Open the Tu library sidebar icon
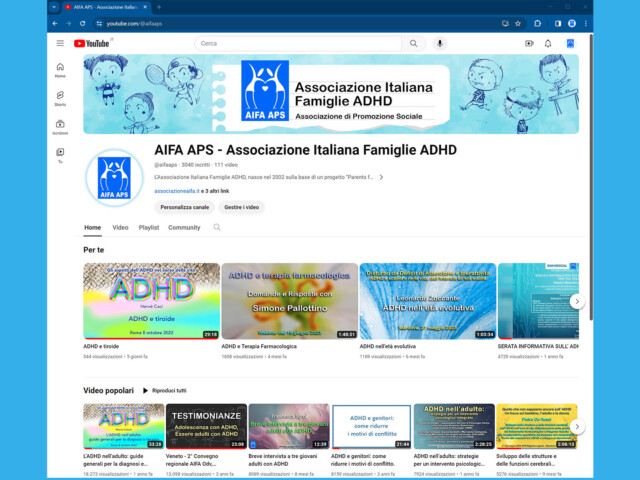 pyautogui.click(x=60, y=156)
